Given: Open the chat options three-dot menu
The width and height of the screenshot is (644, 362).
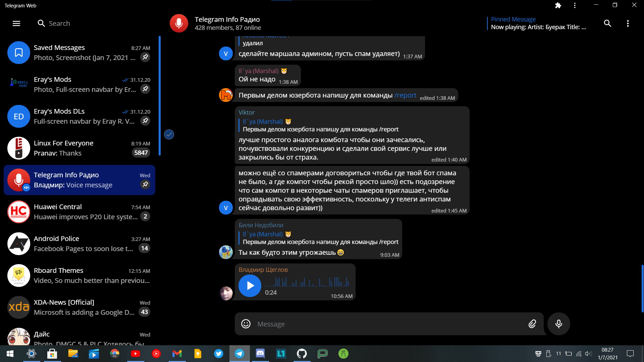Looking at the screenshot, I should coord(629,23).
